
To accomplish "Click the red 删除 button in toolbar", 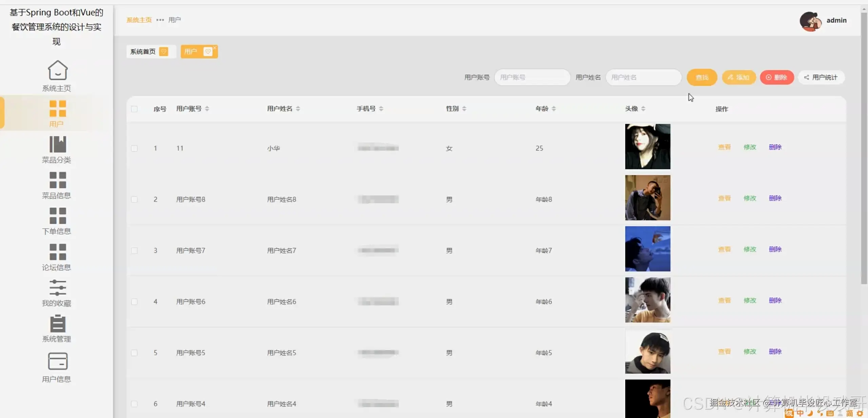I will 776,77.
